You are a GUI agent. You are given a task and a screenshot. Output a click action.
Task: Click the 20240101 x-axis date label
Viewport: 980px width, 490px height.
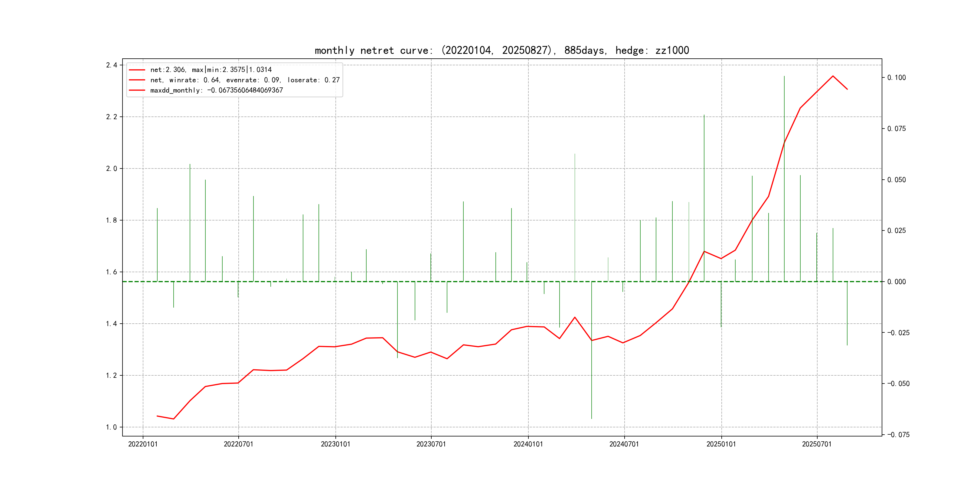coord(528,444)
